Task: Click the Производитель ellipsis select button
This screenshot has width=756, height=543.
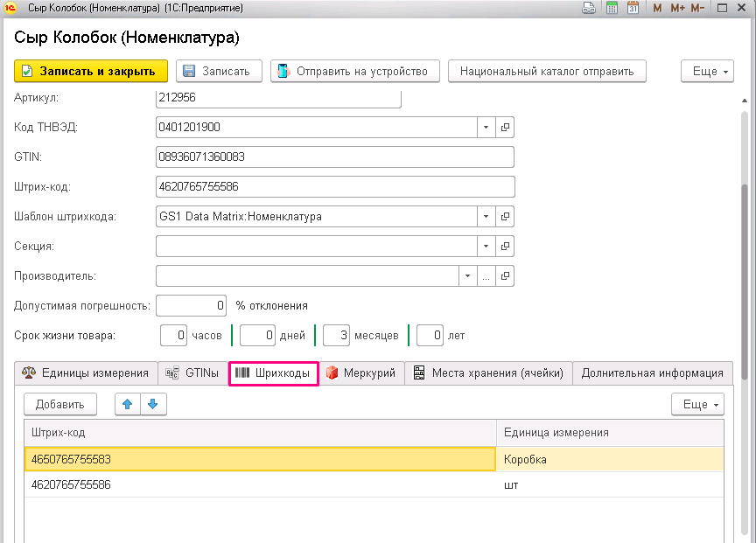Action: click(x=486, y=276)
